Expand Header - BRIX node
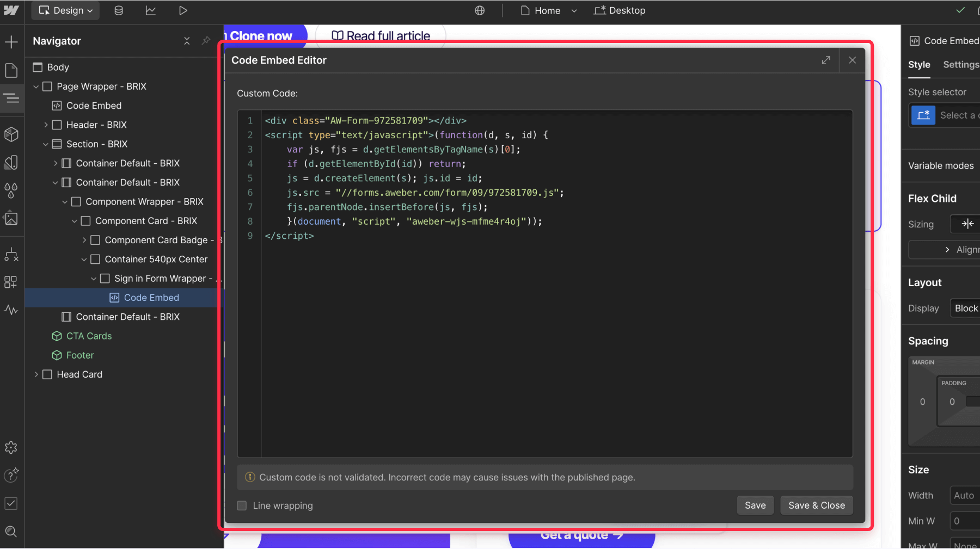The width and height of the screenshot is (980, 549). coord(46,125)
